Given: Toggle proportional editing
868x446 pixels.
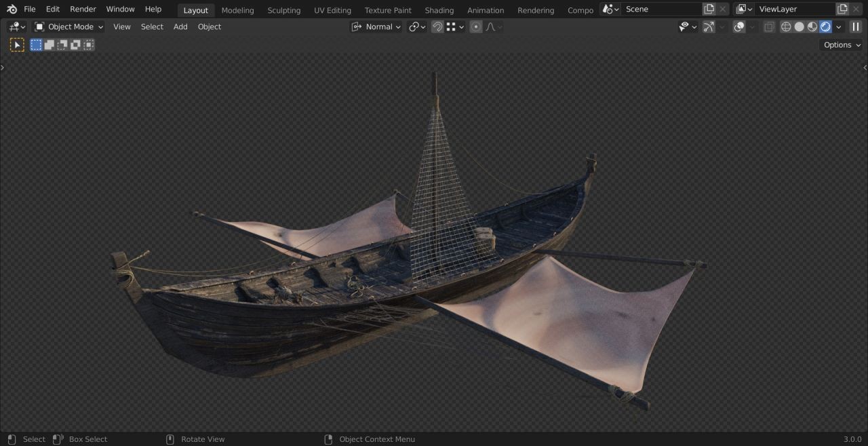Looking at the screenshot, I should pyautogui.click(x=476, y=26).
